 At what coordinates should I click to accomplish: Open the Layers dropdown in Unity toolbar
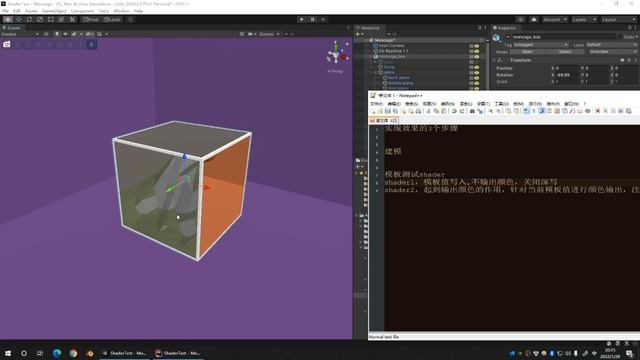tap(584, 20)
